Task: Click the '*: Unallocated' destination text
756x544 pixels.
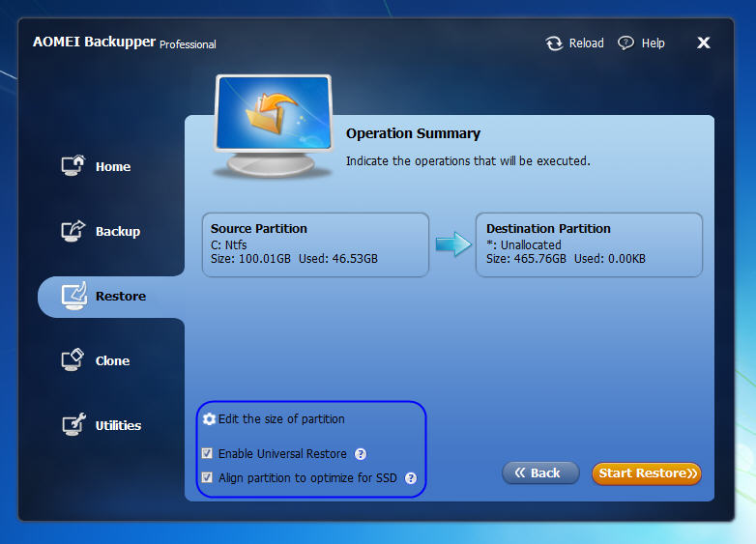Action: (524, 244)
